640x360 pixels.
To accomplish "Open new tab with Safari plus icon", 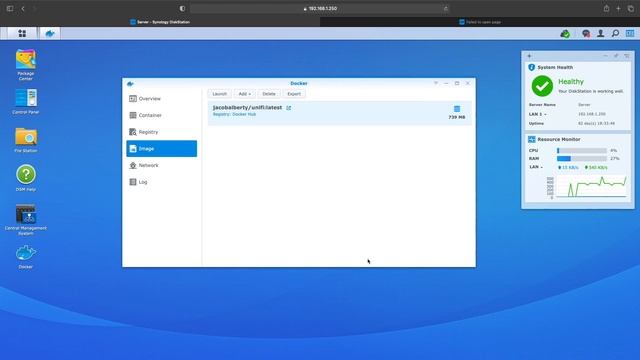I will [618, 9].
